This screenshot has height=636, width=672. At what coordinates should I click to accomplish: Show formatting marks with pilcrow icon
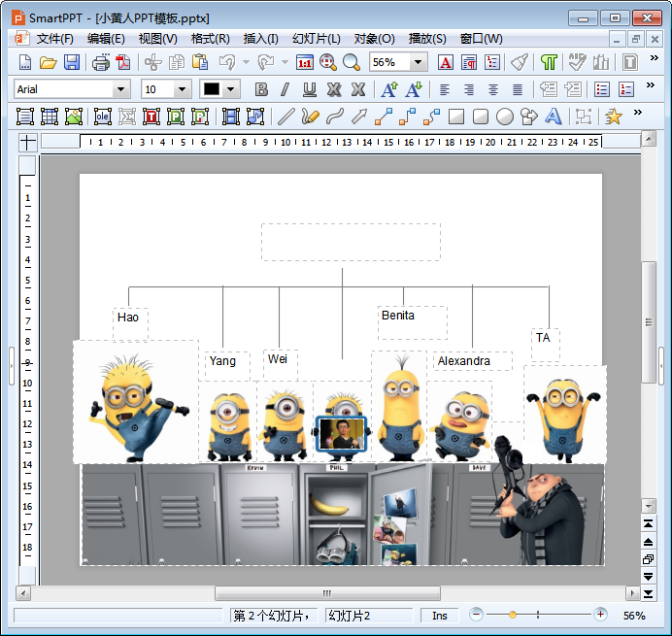pos(549,62)
